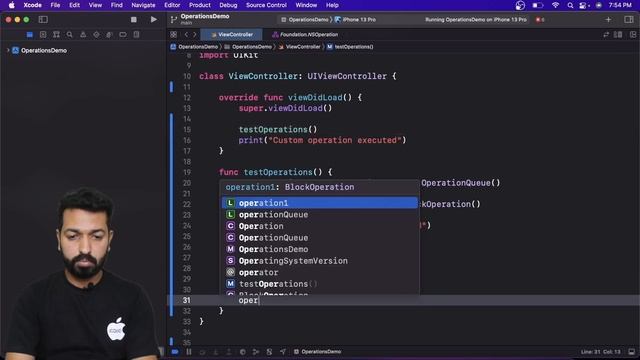Open the Test navigator diamond icon

96,35
